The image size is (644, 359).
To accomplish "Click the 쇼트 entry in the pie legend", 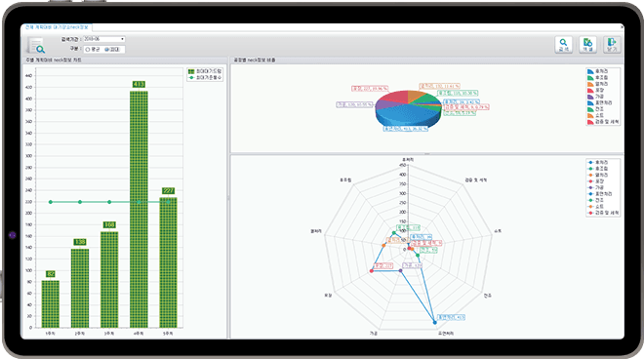I will coord(597,115).
